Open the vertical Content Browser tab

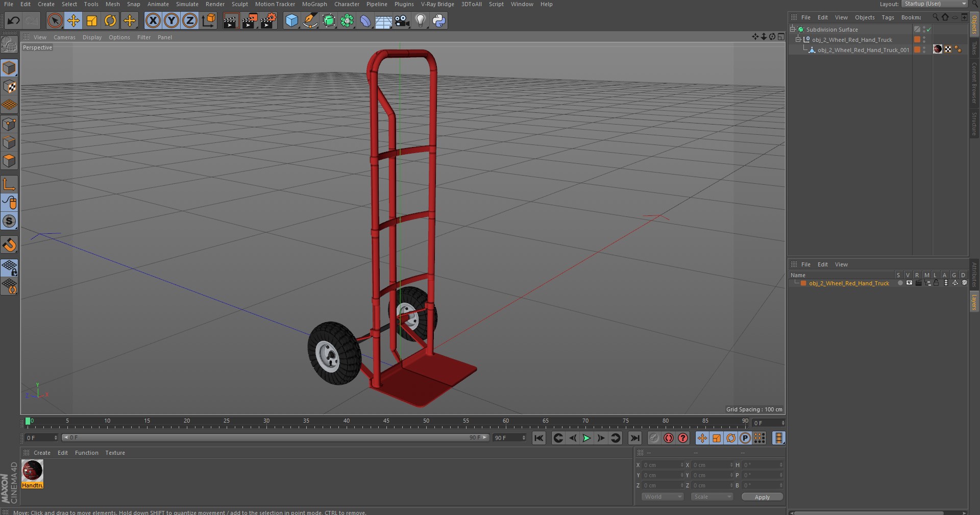pyautogui.click(x=974, y=83)
